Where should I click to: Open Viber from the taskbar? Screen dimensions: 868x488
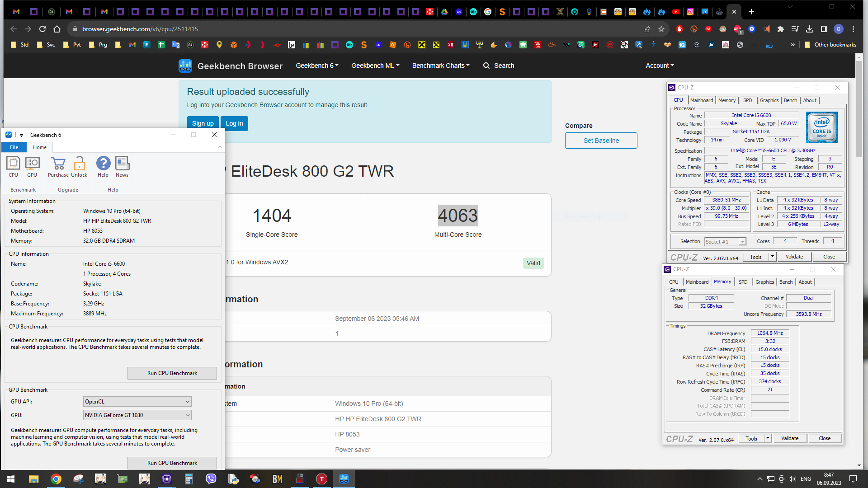(x=211, y=479)
